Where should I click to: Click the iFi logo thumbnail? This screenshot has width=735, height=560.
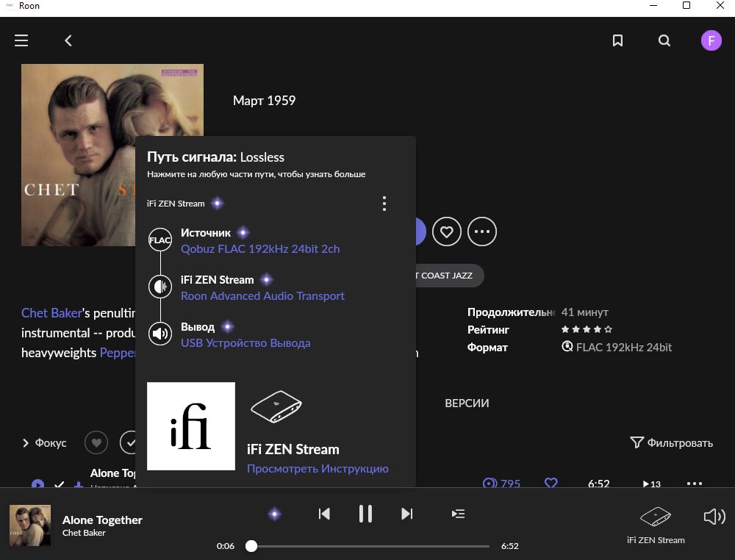click(191, 426)
